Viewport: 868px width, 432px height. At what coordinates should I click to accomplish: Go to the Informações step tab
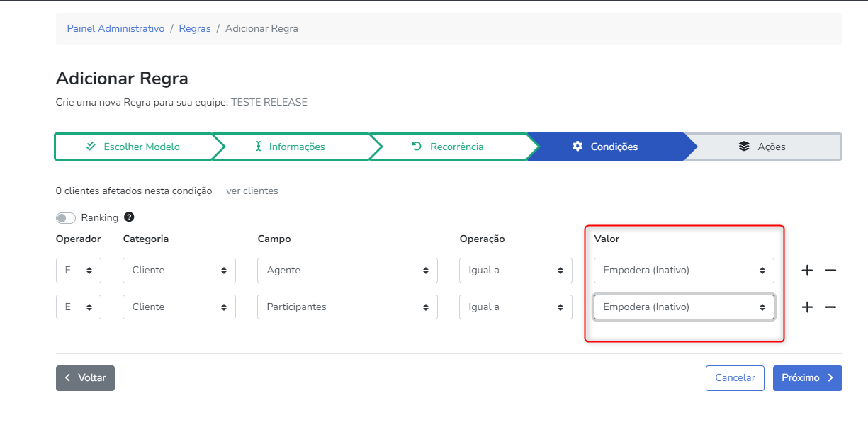tap(290, 147)
